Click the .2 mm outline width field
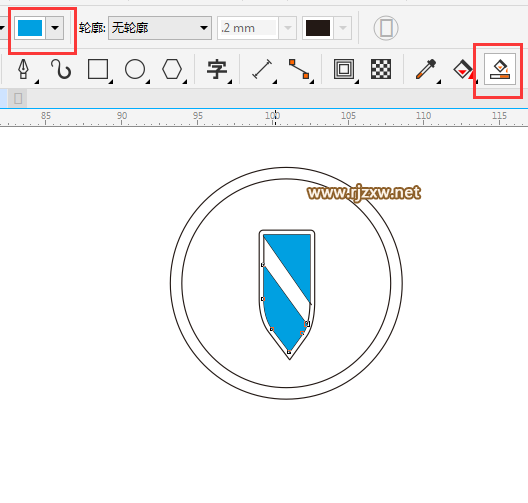This screenshot has height=503, width=528. click(249, 28)
